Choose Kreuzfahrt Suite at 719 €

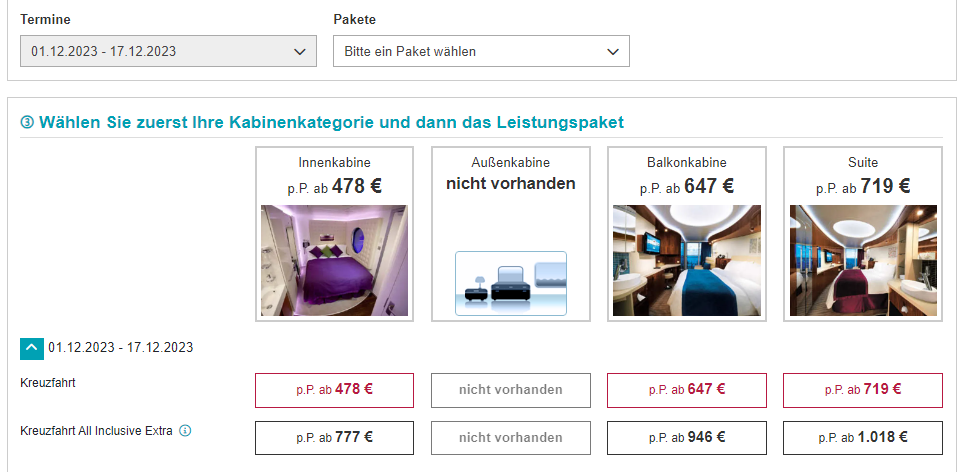coord(863,390)
